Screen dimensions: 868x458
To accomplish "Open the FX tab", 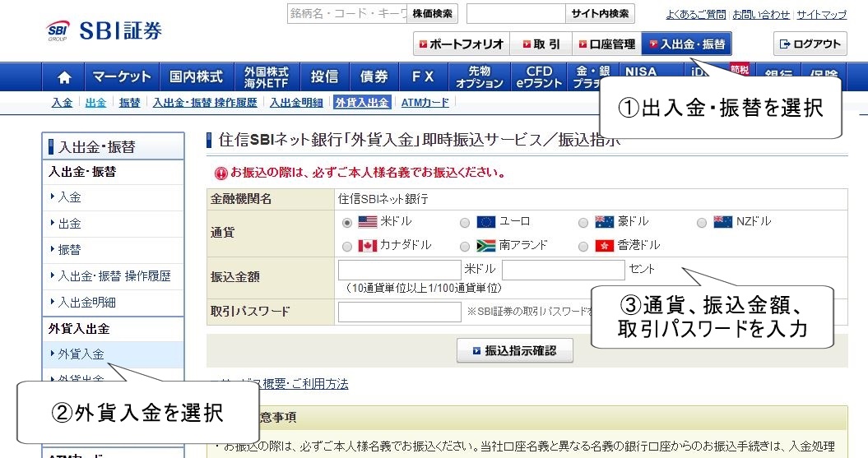I will (423, 77).
